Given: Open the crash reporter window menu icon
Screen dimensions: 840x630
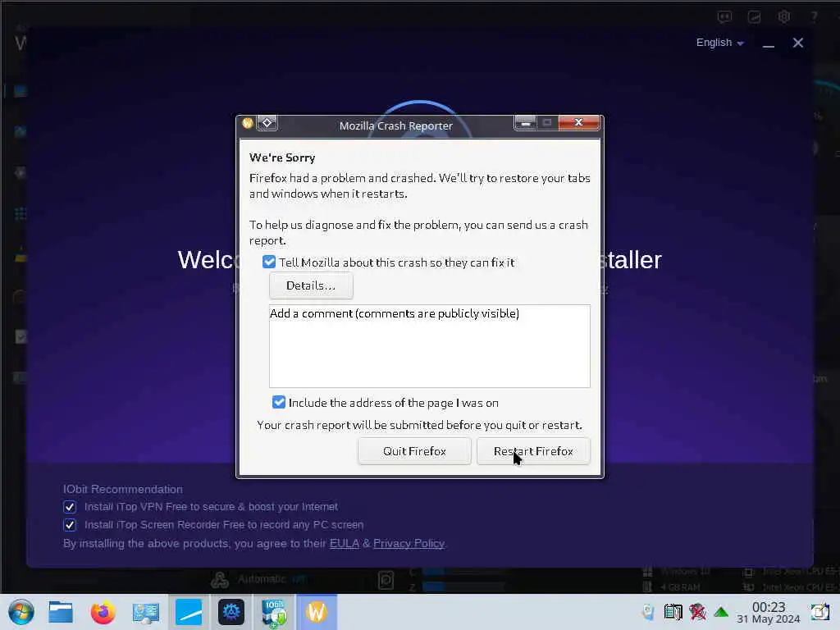Looking at the screenshot, I should click(x=248, y=123).
